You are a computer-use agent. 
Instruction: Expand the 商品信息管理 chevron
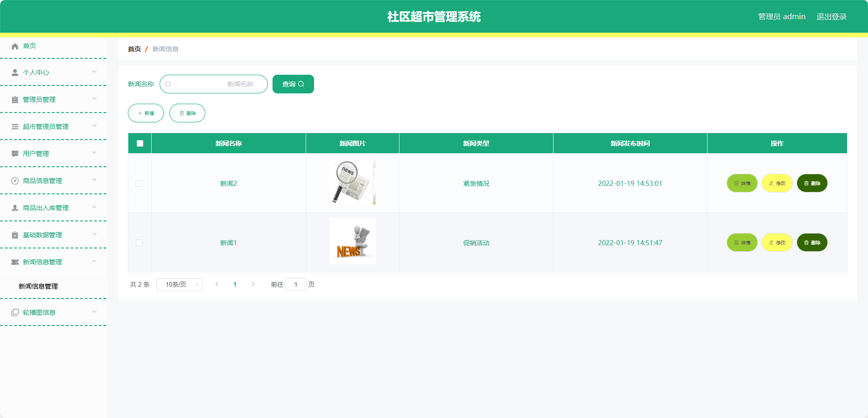94,180
